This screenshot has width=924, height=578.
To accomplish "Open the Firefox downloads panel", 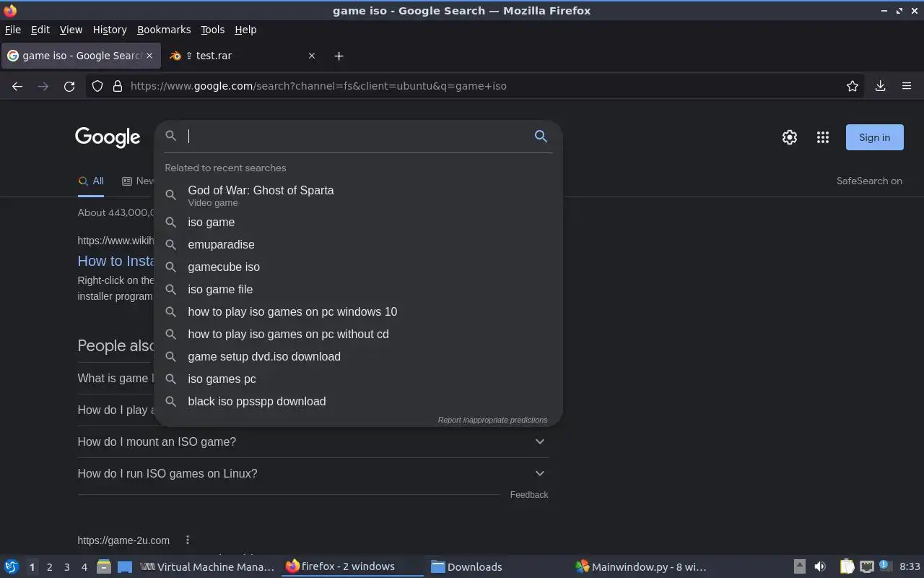I will tap(880, 86).
